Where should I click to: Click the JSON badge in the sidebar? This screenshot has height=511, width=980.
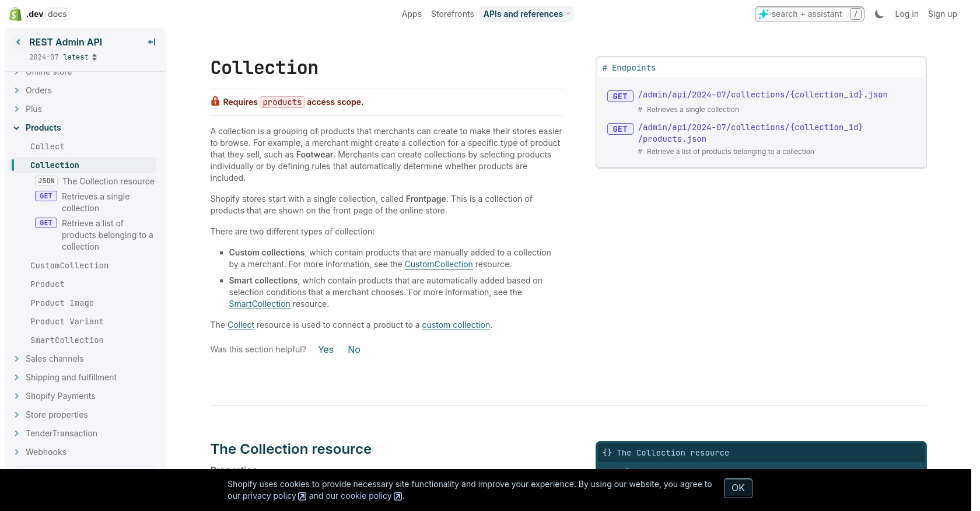click(x=46, y=181)
